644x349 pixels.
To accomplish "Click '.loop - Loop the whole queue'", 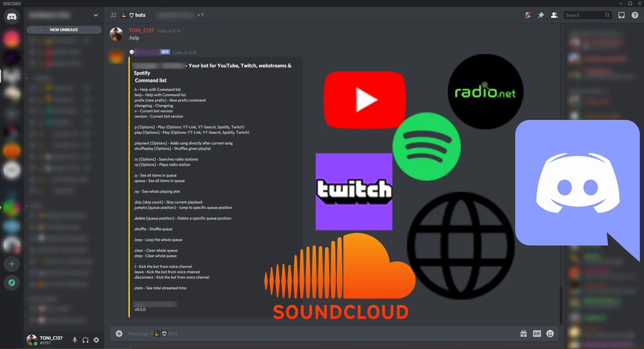I will coord(158,240).
